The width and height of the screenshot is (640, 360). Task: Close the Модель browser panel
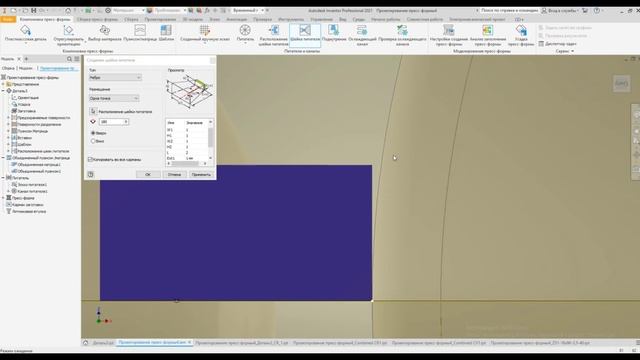tap(19, 59)
